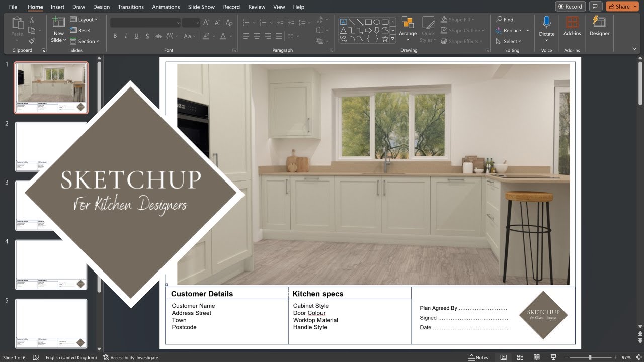The image size is (644, 362).
Task: Select the right arrow shape in gallery
Action: (368, 30)
